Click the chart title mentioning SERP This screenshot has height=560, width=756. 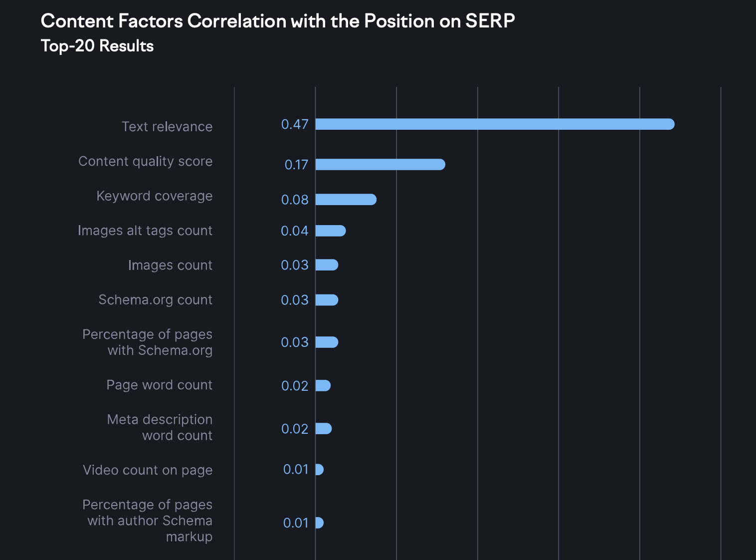tap(278, 21)
